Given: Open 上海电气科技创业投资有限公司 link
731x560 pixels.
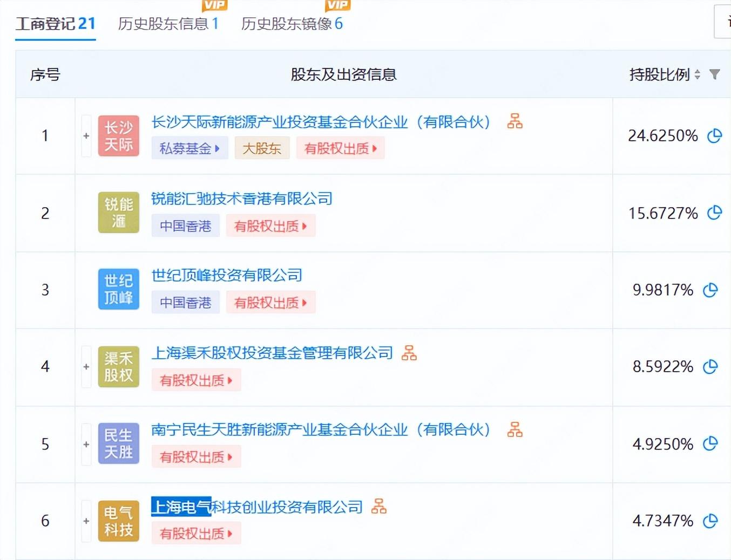Looking at the screenshot, I should coord(257,507).
